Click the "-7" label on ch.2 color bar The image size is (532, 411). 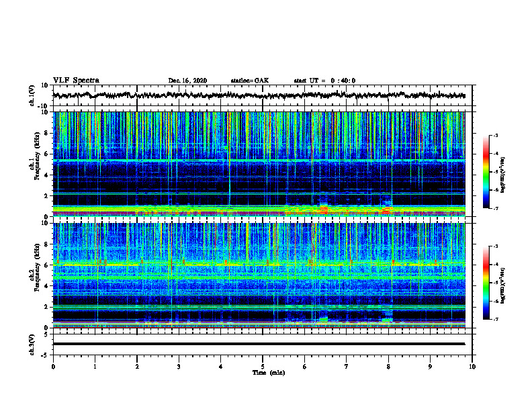495,320
